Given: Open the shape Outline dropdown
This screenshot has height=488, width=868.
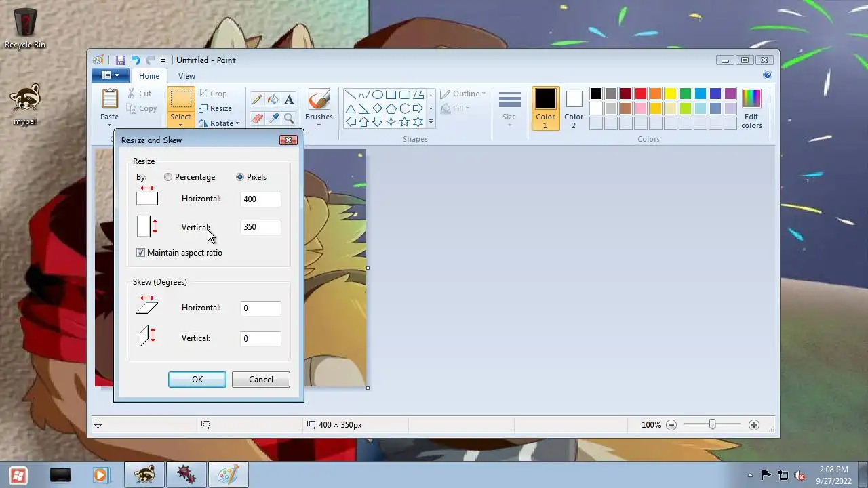Looking at the screenshot, I should 462,94.
